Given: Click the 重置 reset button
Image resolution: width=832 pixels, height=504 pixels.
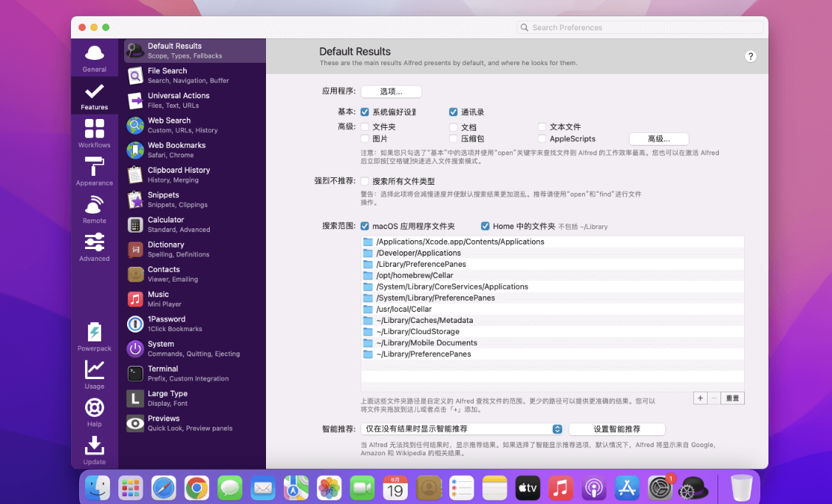Looking at the screenshot, I should tap(733, 398).
